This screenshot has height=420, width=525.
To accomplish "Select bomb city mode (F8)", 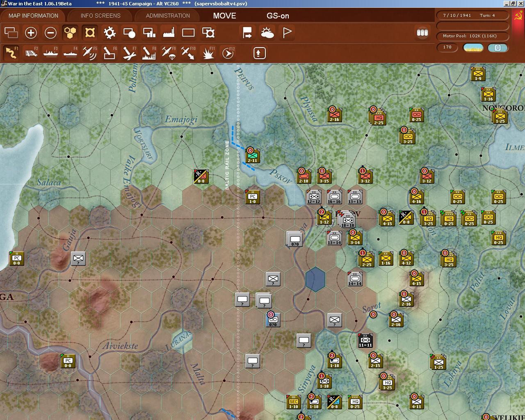I will pyautogui.click(x=149, y=53).
